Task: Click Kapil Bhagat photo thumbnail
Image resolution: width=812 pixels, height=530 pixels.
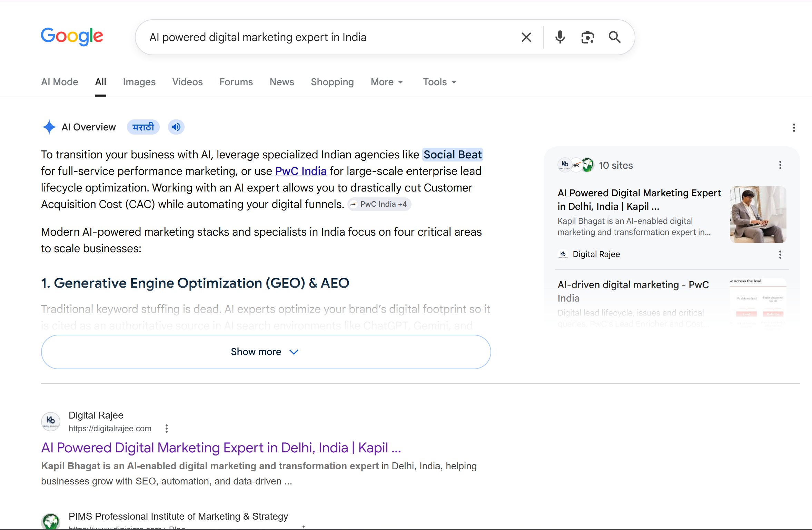Action: pos(758,215)
